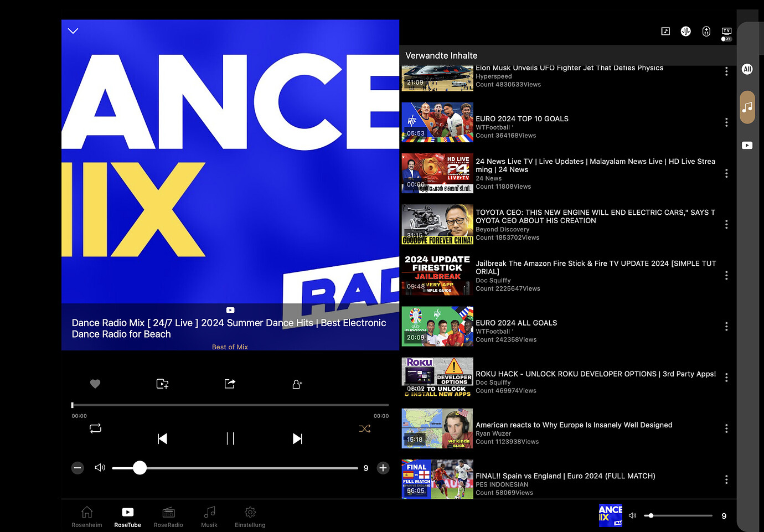764x532 pixels.
Task: Open options for Spain vs England final
Action: point(726,479)
